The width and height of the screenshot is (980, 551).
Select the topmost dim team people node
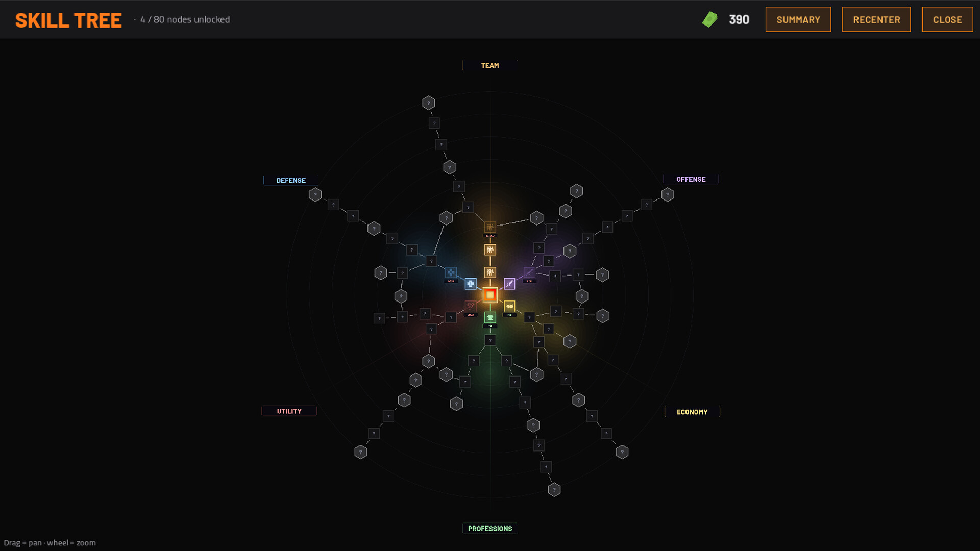click(490, 227)
